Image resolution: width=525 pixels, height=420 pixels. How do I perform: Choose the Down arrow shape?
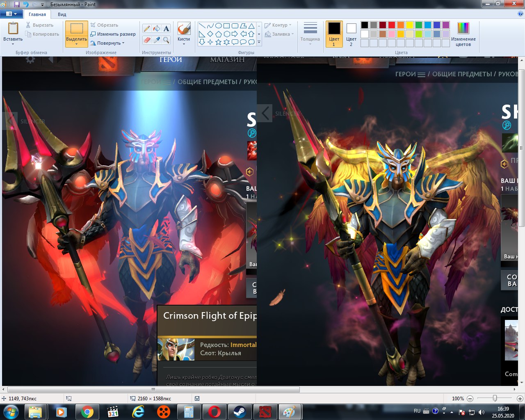tap(202, 42)
